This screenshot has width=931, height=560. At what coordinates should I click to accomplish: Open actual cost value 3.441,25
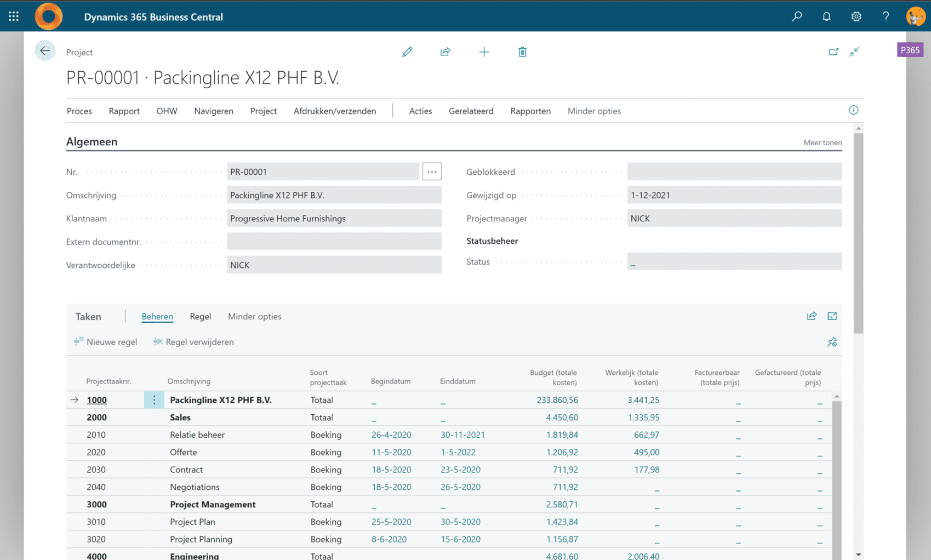[643, 400]
